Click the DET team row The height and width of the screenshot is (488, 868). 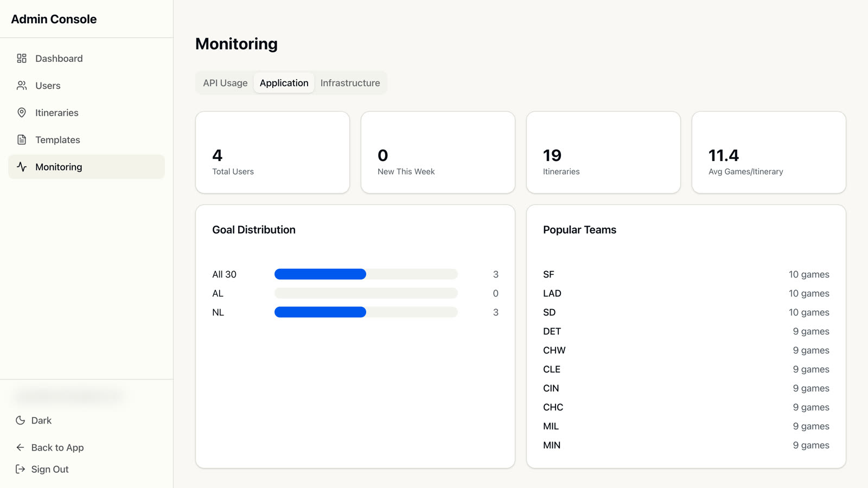686,331
